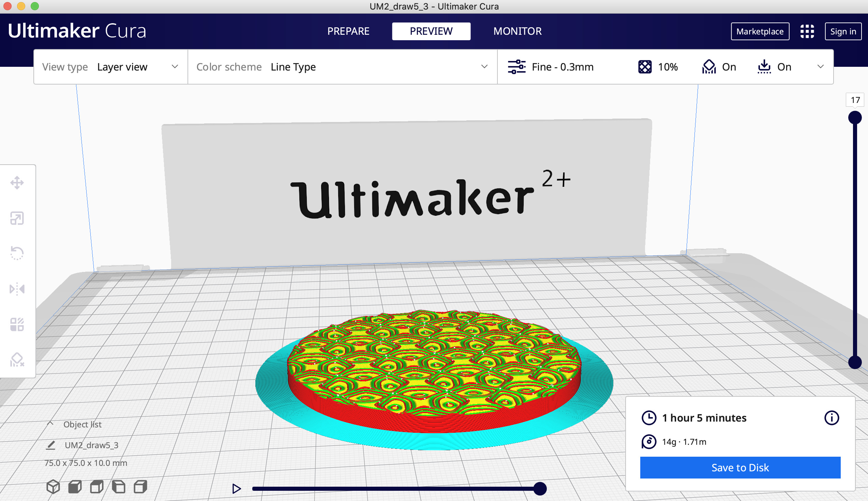Click the simulation path slider handle

(x=540, y=489)
